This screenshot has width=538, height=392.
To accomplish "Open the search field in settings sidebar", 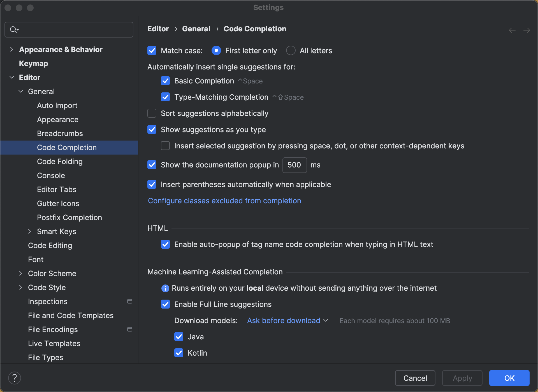I will pos(69,29).
